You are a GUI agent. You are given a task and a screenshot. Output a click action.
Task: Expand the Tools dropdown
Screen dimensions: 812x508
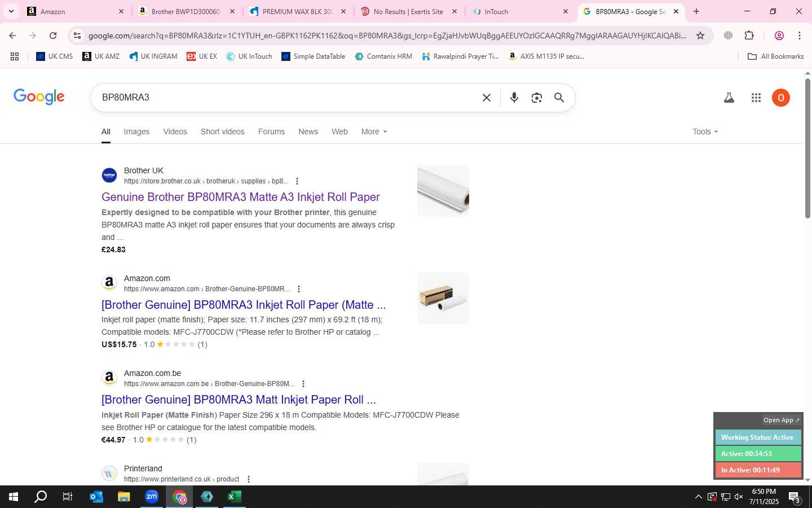tap(705, 132)
